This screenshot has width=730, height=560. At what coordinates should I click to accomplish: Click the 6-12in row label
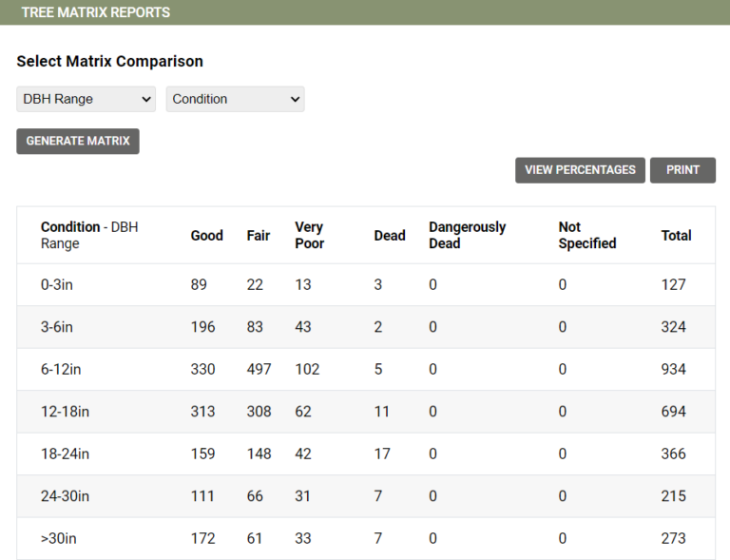pos(62,369)
